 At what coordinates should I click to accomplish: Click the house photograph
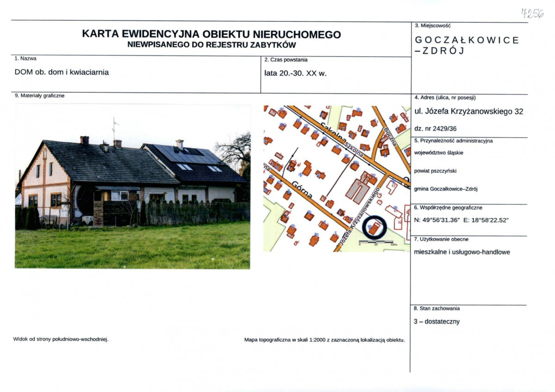pos(132,187)
